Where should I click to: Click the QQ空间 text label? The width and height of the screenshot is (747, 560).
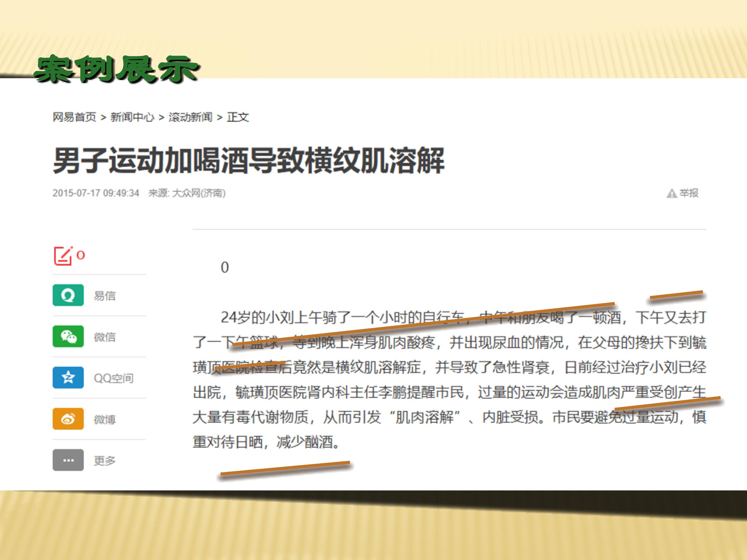coord(113,379)
